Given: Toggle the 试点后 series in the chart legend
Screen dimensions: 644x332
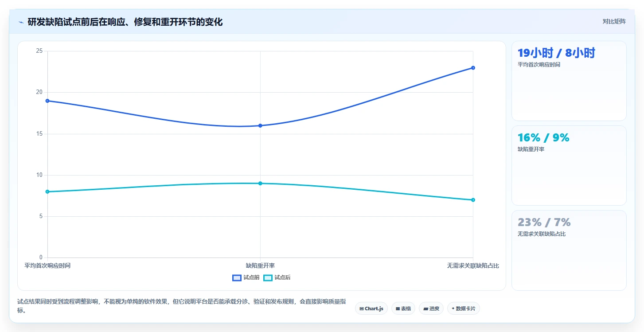Looking at the screenshot, I should [277, 277].
